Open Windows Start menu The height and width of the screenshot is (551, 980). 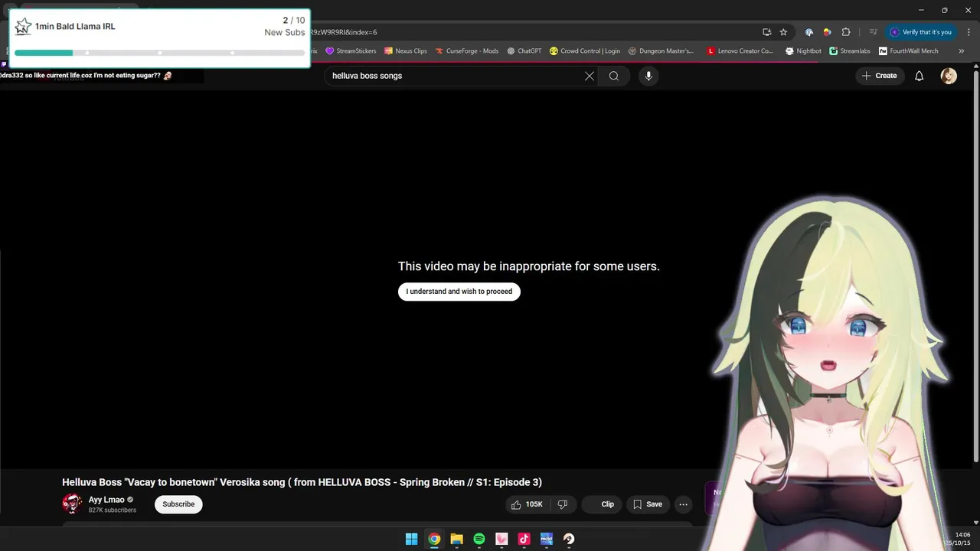pyautogui.click(x=411, y=539)
